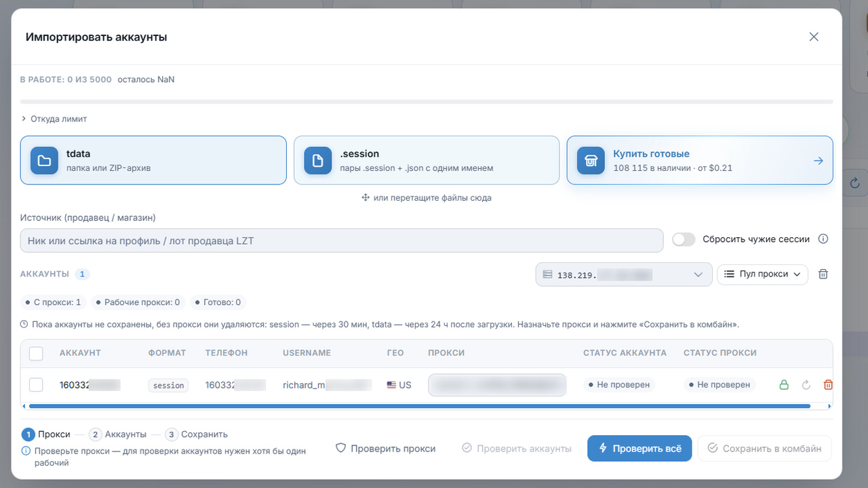The image size is (868, 488).
Task: Click the right scroll arrow under the table
Action: [x=829, y=406]
